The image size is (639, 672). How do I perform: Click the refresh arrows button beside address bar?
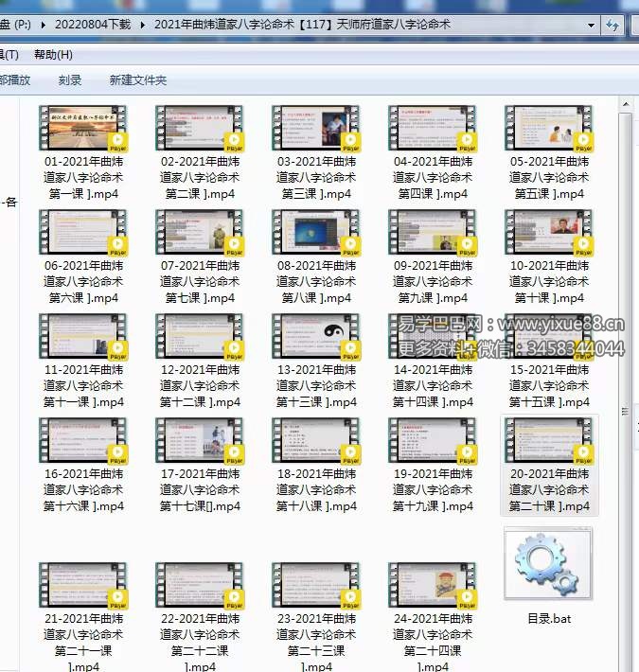click(x=612, y=25)
